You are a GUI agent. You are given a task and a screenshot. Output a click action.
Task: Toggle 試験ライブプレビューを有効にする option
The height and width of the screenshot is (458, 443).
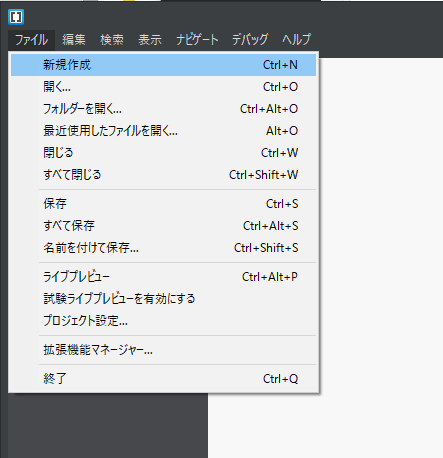coord(163,299)
